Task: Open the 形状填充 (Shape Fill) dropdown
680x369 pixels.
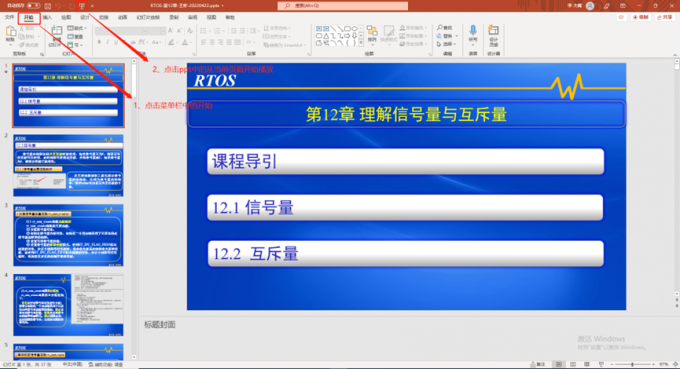Action: click(413, 28)
